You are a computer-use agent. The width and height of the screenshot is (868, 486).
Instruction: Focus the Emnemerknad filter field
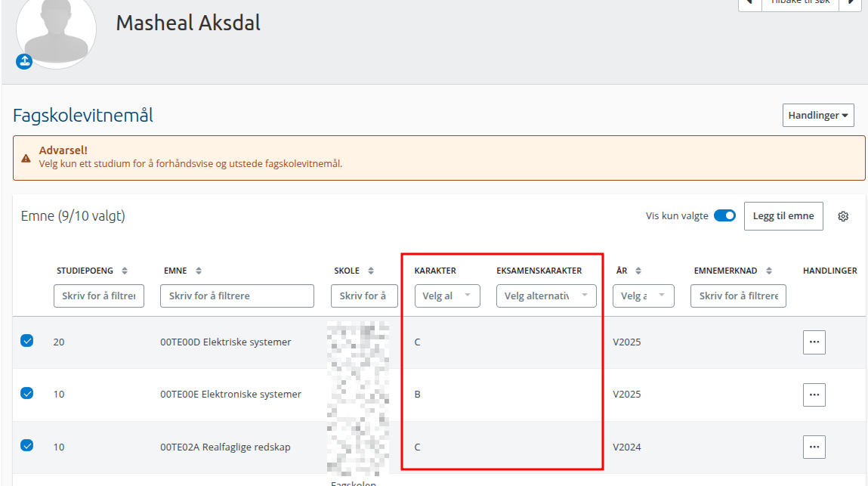pyautogui.click(x=739, y=296)
